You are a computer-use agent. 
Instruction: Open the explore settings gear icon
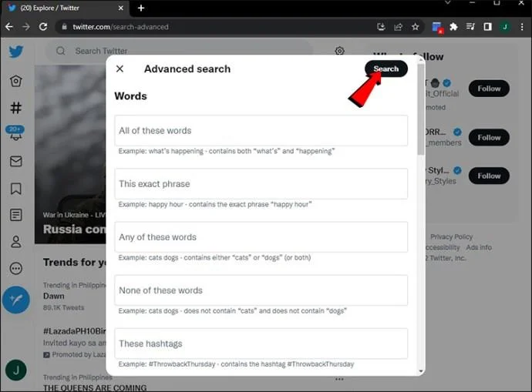339,51
